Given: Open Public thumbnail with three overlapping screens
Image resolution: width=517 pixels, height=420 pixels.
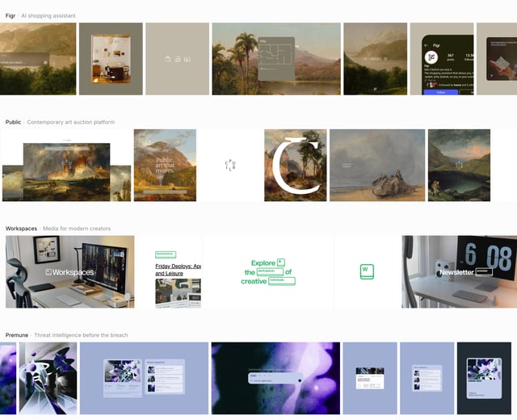Looking at the screenshot, I should (66, 165).
